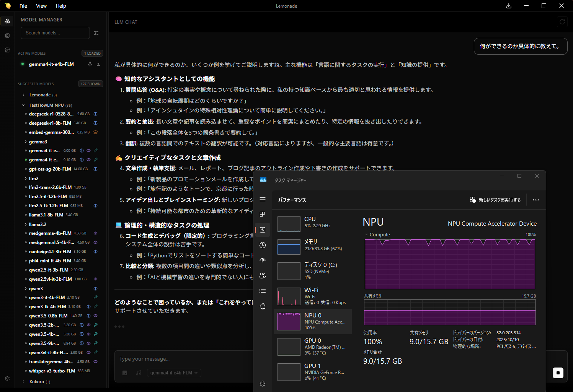Viewport: 573px width, 392px height.
Task: Open the Help menu
Action: tap(61, 6)
